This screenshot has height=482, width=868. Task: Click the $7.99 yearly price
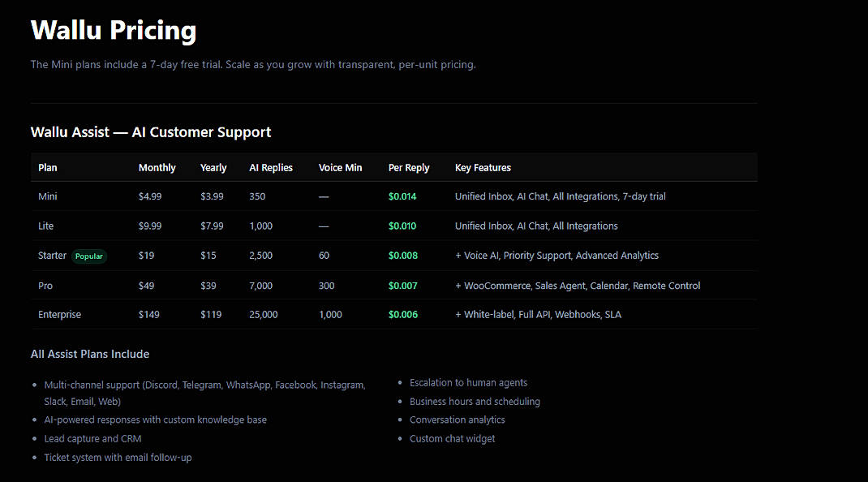coord(212,226)
